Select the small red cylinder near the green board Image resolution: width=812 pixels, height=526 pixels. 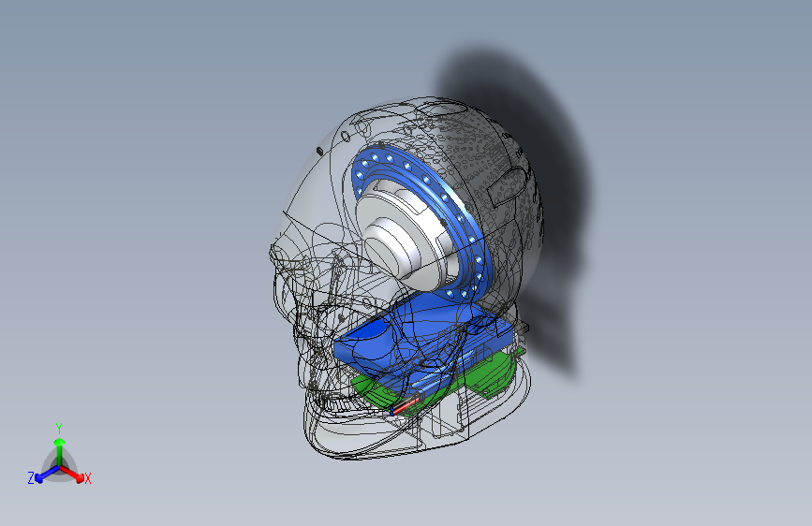(x=405, y=405)
